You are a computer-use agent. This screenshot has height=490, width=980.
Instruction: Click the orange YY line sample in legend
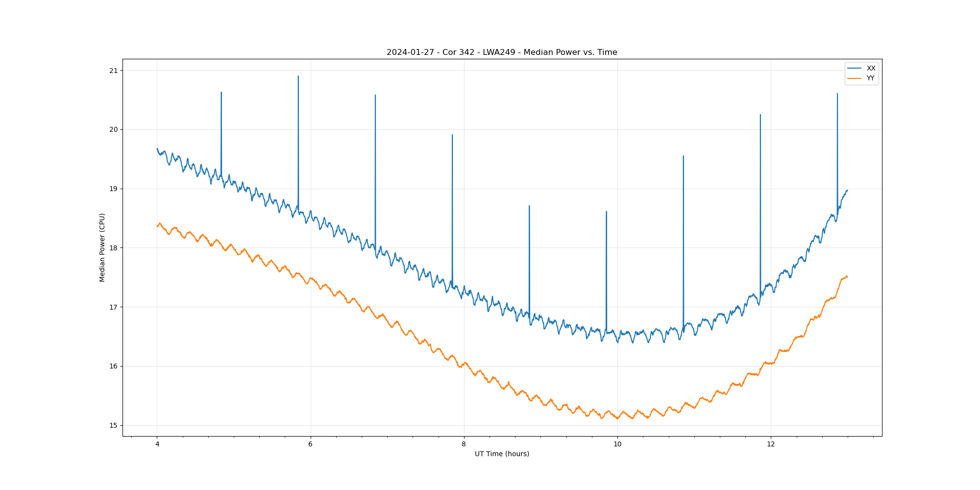pos(855,78)
